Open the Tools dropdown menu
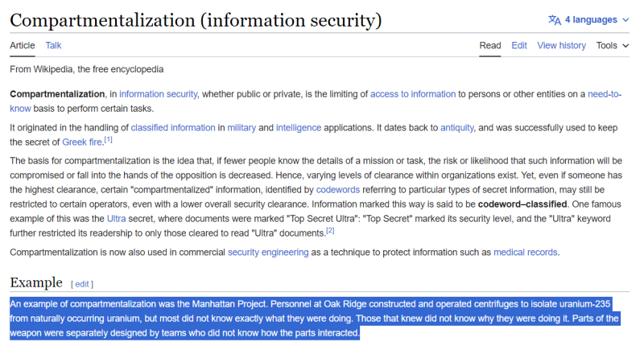The image size is (644, 350). (x=612, y=46)
